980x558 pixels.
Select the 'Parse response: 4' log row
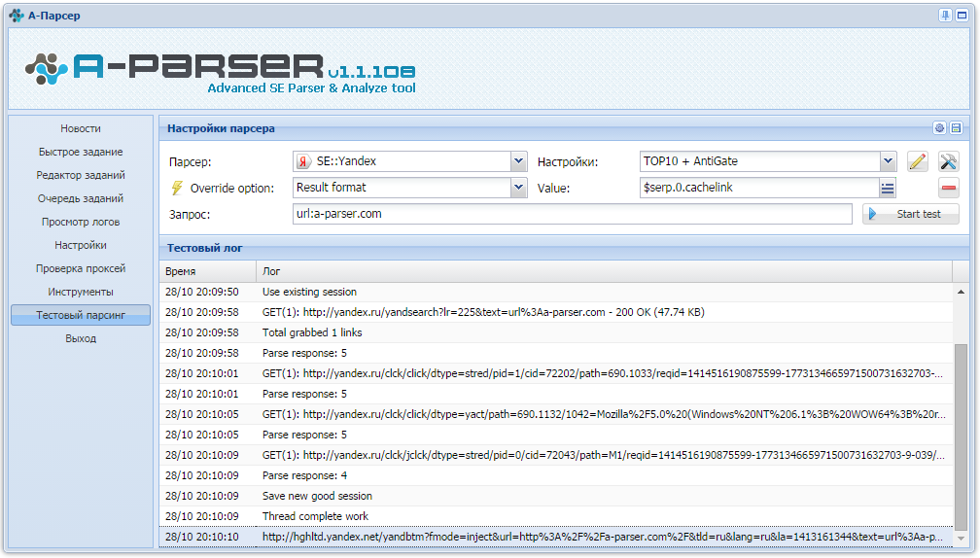556,475
